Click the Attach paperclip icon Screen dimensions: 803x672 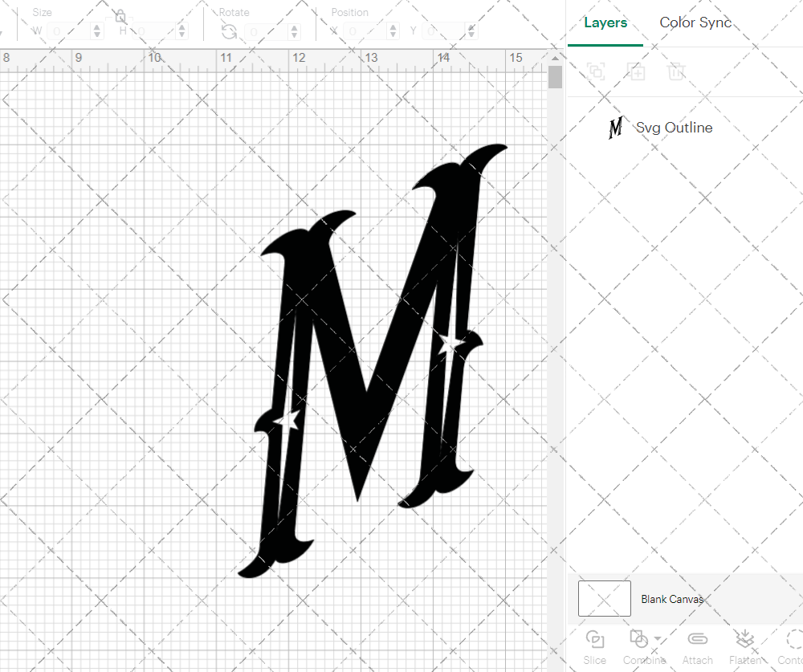[x=697, y=639]
